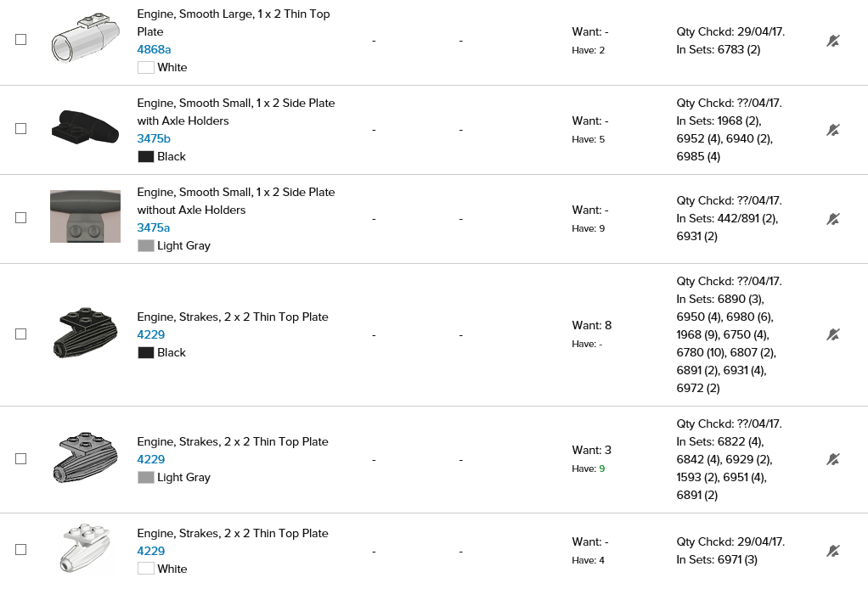Click muted bell for Light Gray 4229 engine
The image size is (868, 589).
[833, 459]
